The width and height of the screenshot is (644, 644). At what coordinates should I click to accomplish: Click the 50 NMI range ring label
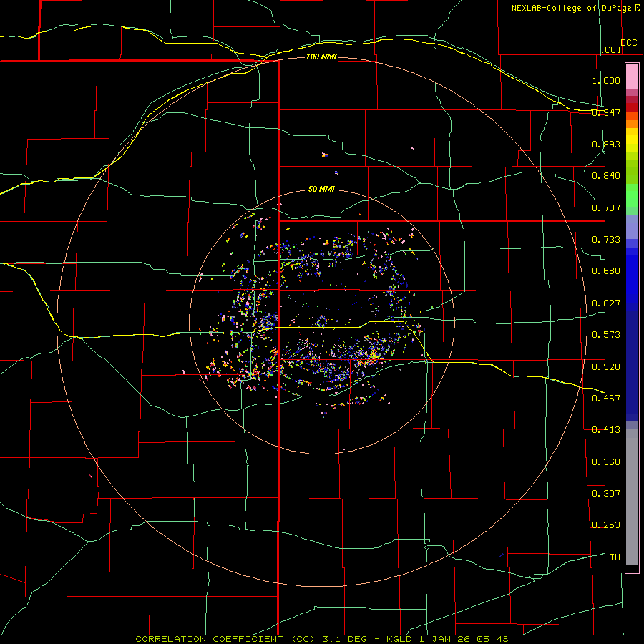pos(321,190)
